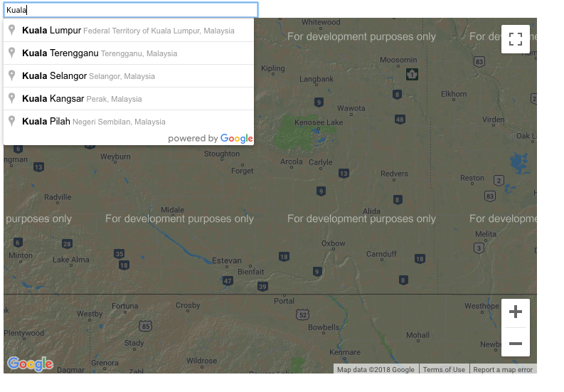Zoom in with the plus button

(515, 312)
